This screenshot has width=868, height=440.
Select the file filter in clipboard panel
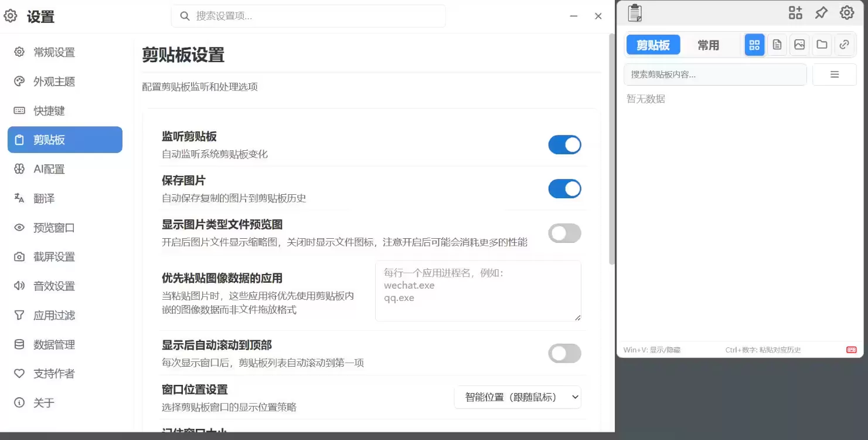[x=821, y=45]
